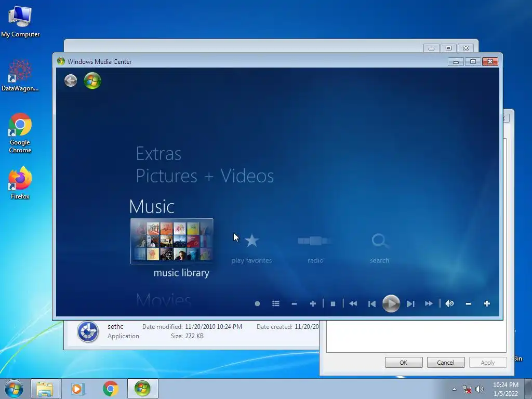Click the network status tray icon

467,389
